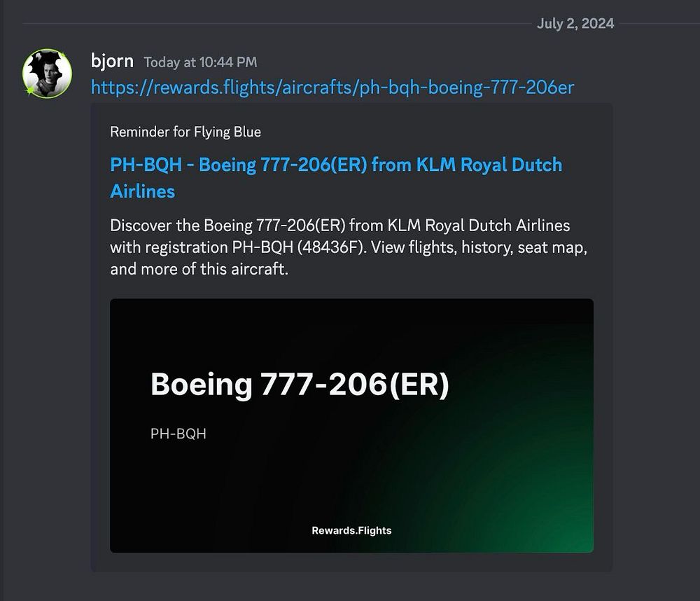This screenshot has height=601, width=700.
Task: Open the rewards.flights aircraft URL
Action: point(332,87)
